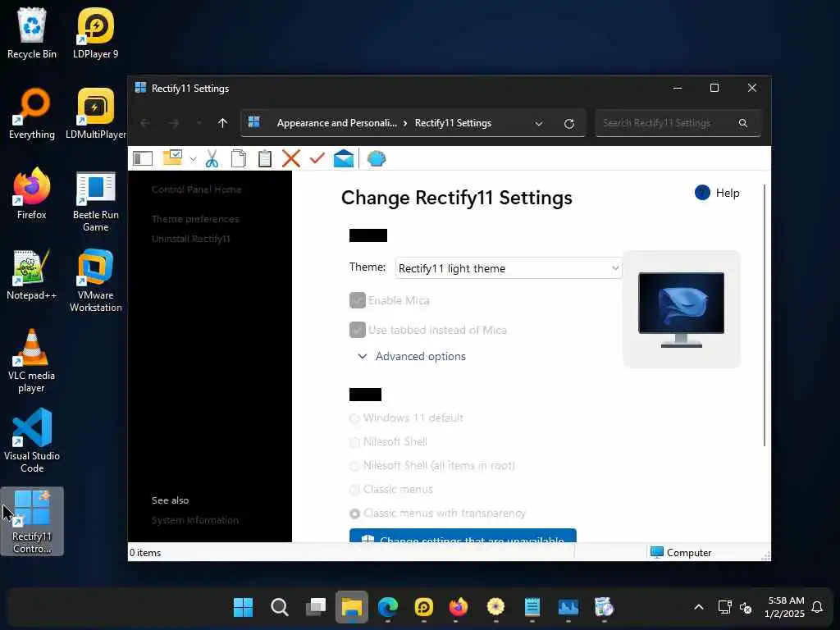Toggle the Enable Mica checkbox
Viewport: 840px width, 630px height.
[358, 300]
